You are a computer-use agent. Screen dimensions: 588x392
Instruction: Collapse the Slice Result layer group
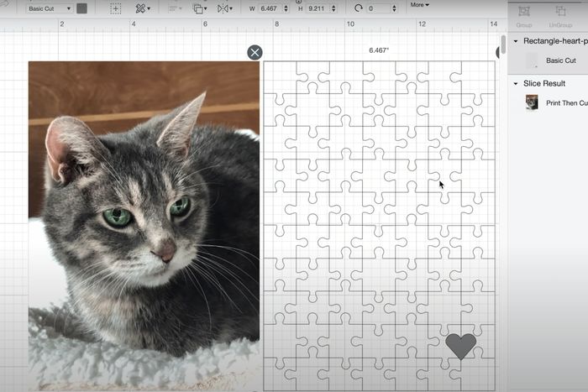pos(516,84)
